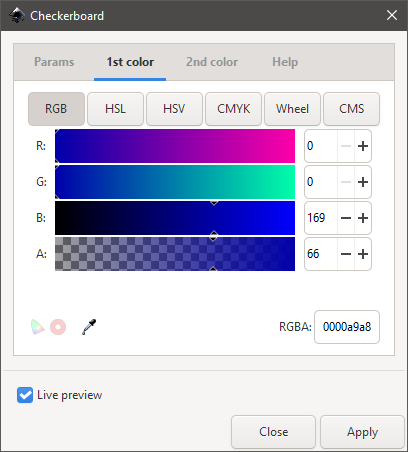Decrease the R value with minus
Image resolution: width=408 pixels, height=452 pixels.
click(346, 146)
